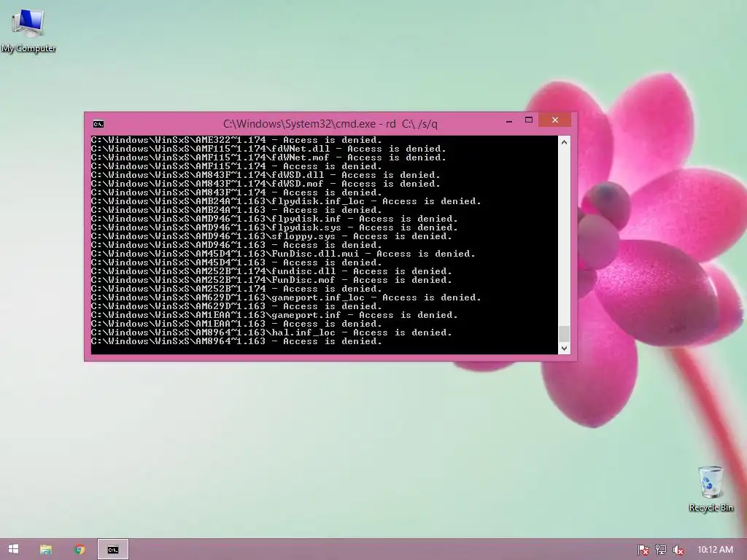747x560 pixels.
Task: Launch Google Chrome from the taskbar
Action: (x=80, y=550)
